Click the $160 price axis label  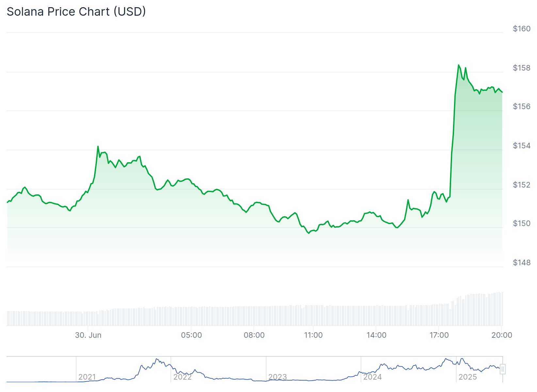pyautogui.click(x=522, y=29)
